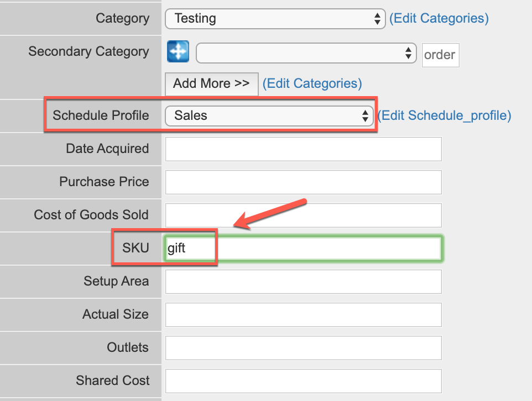Click the Add More >> button
Image resolution: width=532 pixels, height=401 pixels.
click(x=212, y=84)
